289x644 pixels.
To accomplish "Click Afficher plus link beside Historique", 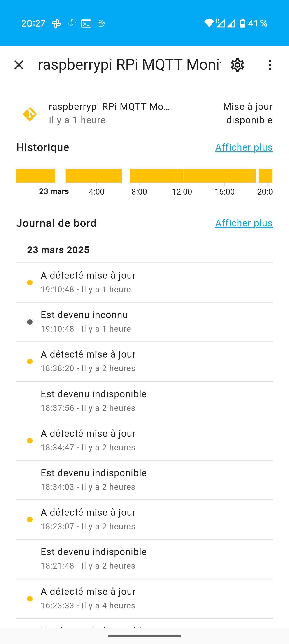I will (x=244, y=147).
